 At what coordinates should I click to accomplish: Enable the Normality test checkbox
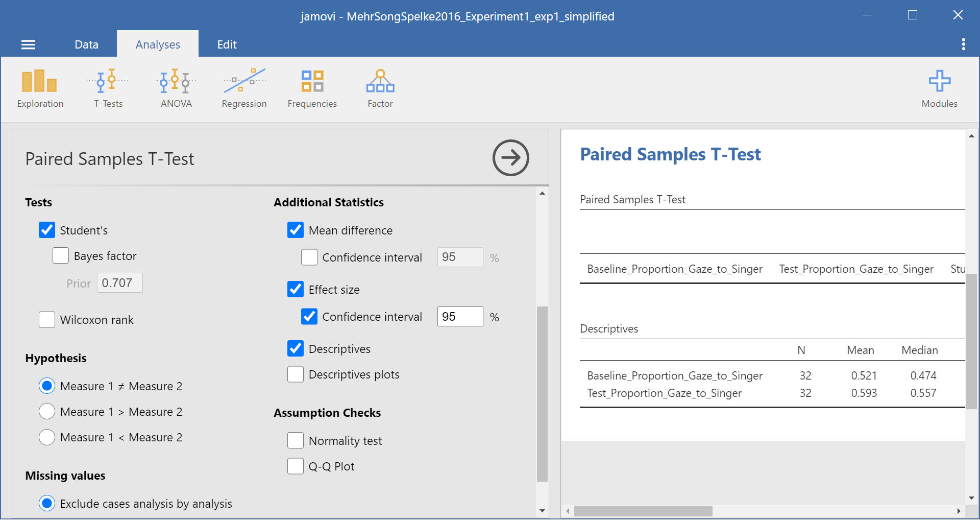[296, 440]
